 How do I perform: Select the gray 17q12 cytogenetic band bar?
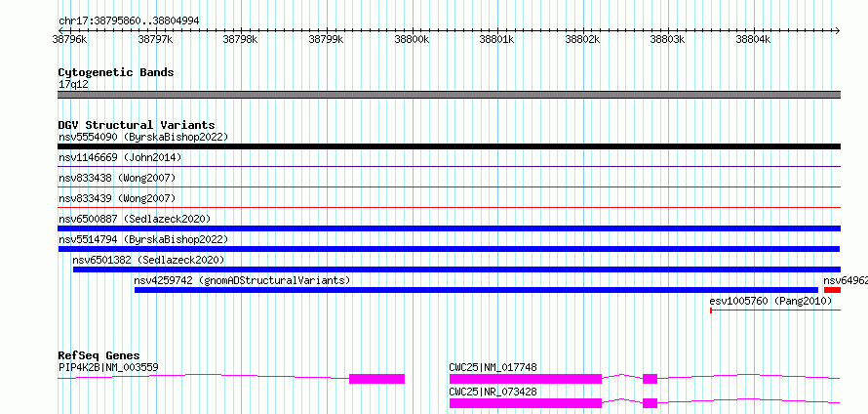[x=449, y=95]
